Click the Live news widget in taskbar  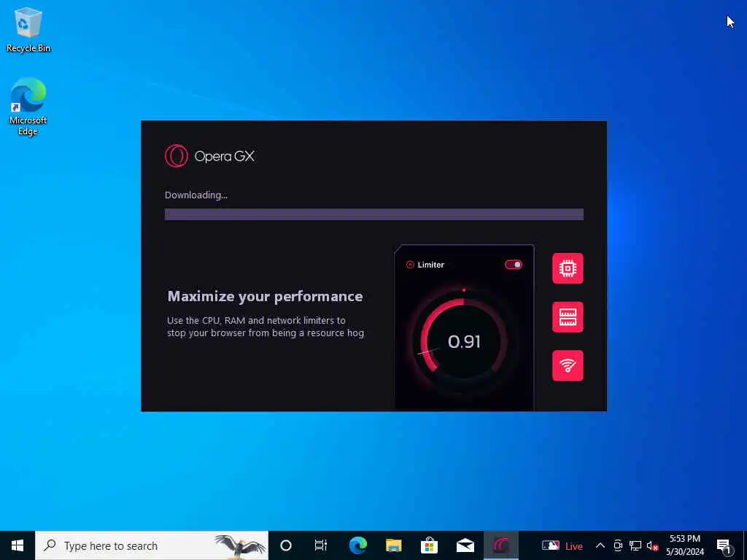point(562,545)
